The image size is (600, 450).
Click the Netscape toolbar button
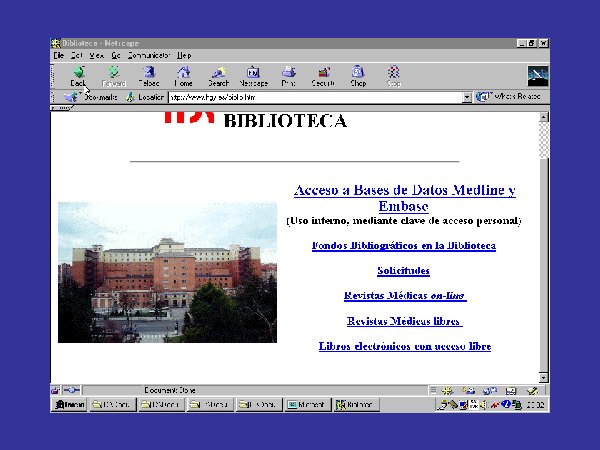click(x=253, y=76)
